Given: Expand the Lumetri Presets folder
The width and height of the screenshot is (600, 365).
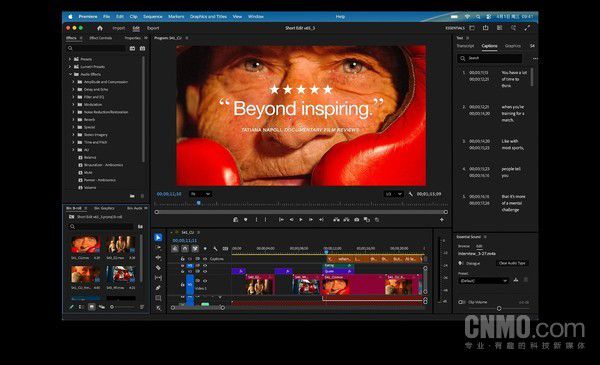Looking at the screenshot, I should click(x=70, y=67).
